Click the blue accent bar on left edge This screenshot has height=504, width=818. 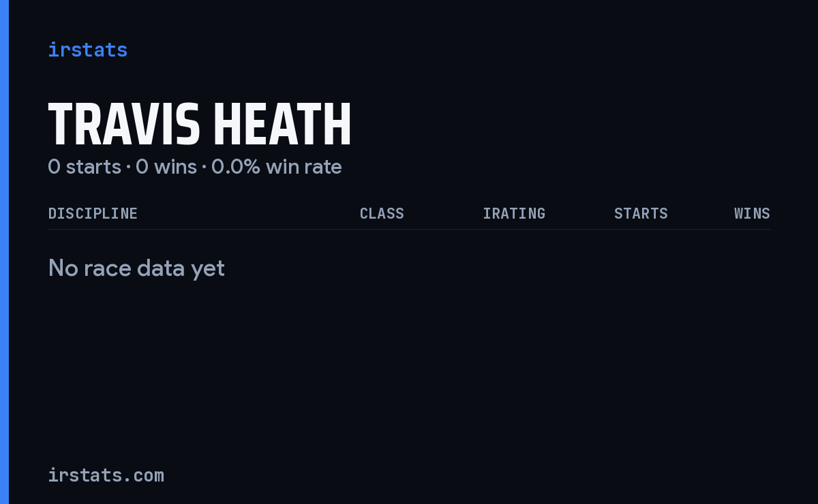coord(4,252)
